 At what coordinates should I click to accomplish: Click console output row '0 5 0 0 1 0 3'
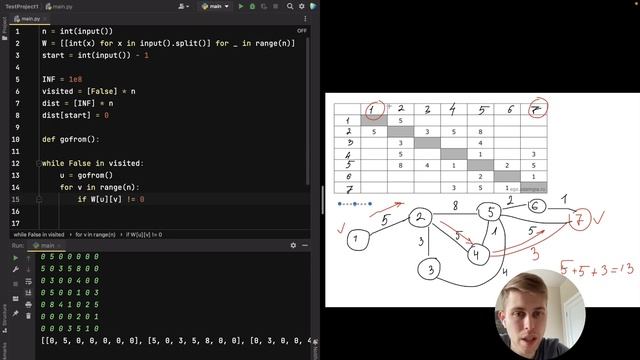(x=70, y=293)
